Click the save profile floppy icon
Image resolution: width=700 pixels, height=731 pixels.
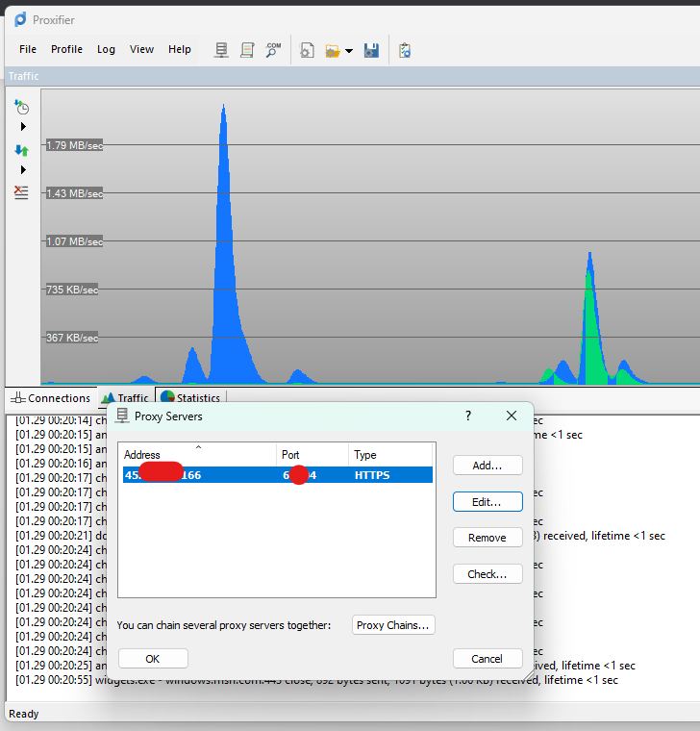click(x=371, y=50)
